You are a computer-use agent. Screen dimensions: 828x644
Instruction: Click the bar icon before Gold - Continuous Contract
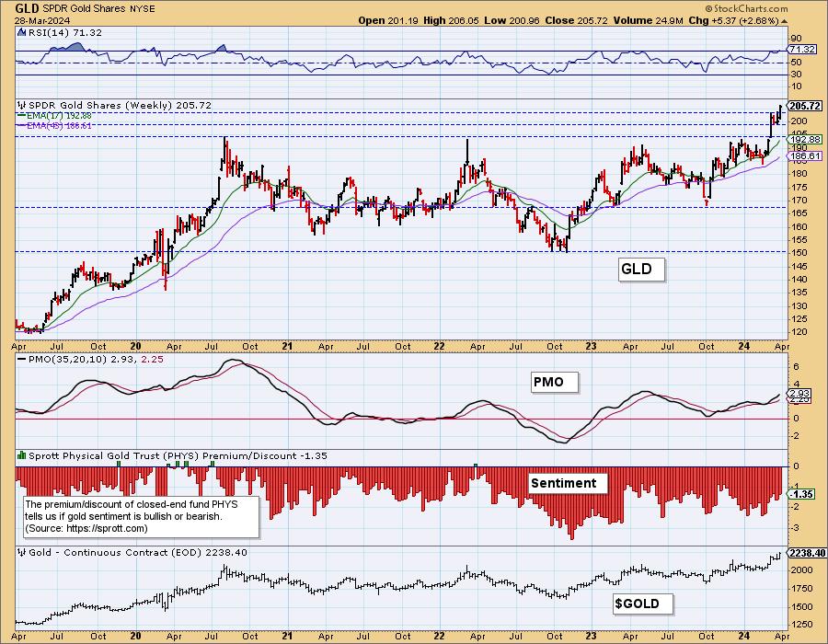(x=22, y=552)
